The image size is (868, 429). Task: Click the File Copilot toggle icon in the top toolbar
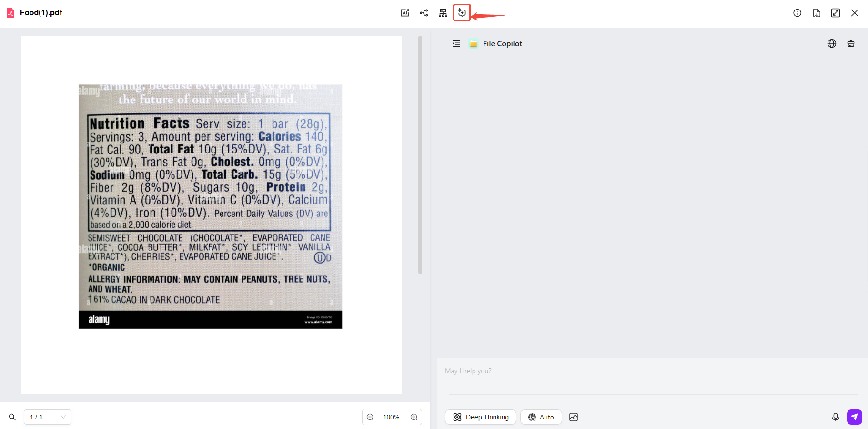pyautogui.click(x=462, y=12)
